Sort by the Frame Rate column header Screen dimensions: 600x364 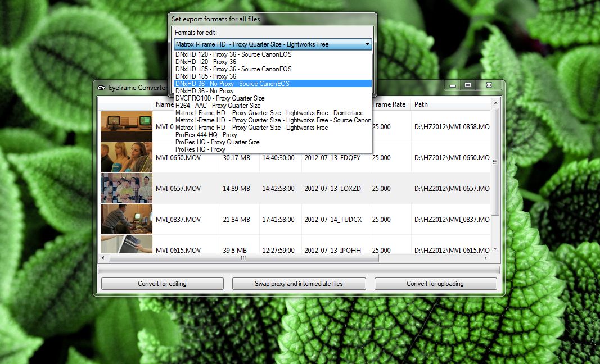click(x=389, y=104)
